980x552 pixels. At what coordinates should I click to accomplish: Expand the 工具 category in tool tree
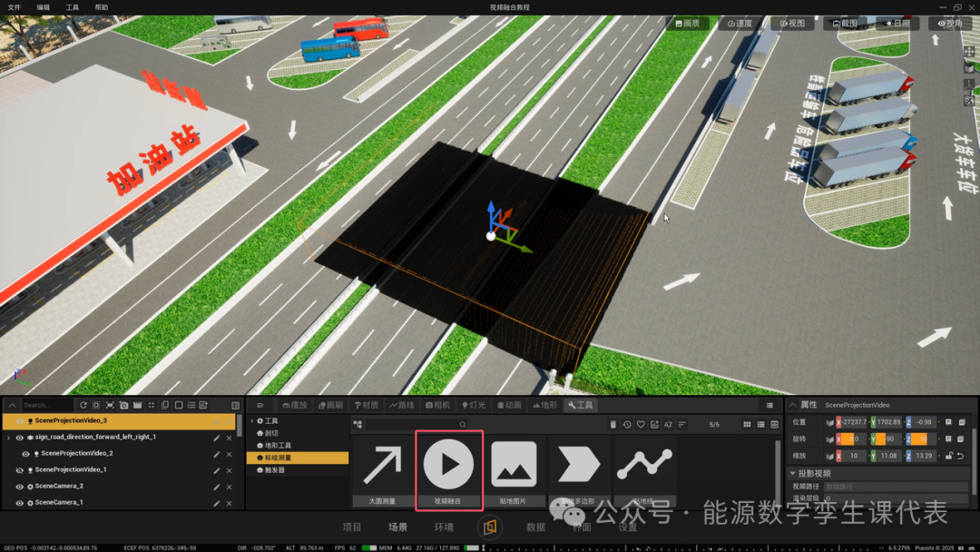pos(252,420)
